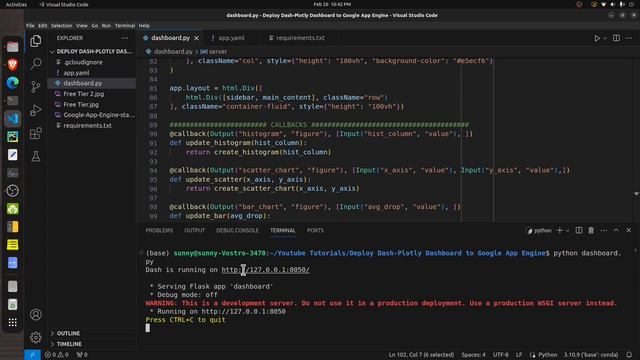Open notifications bell in status bar
The width and height of the screenshot is (640, 360).
(629, 355)
